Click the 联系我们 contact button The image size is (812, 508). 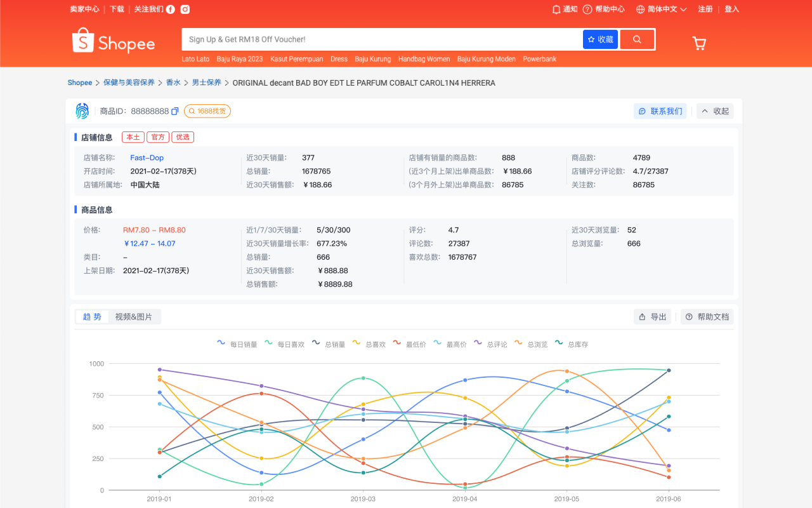click(x=660, y=111)
